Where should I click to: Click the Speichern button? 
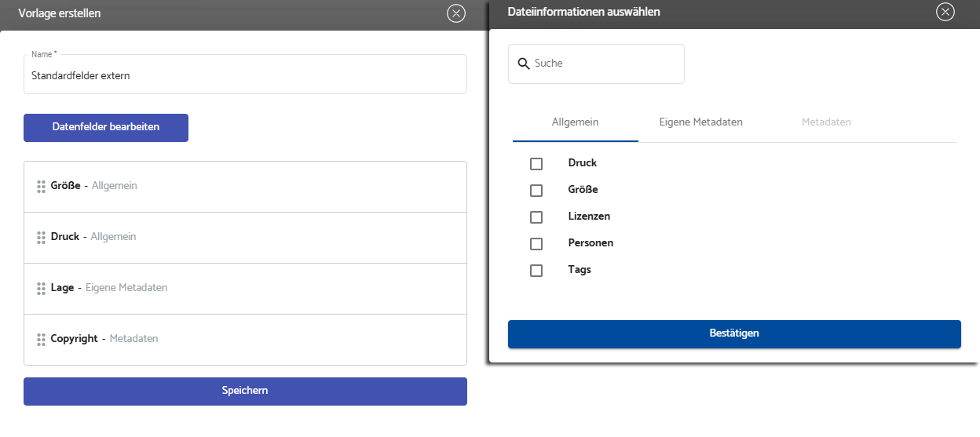point(245,391)
